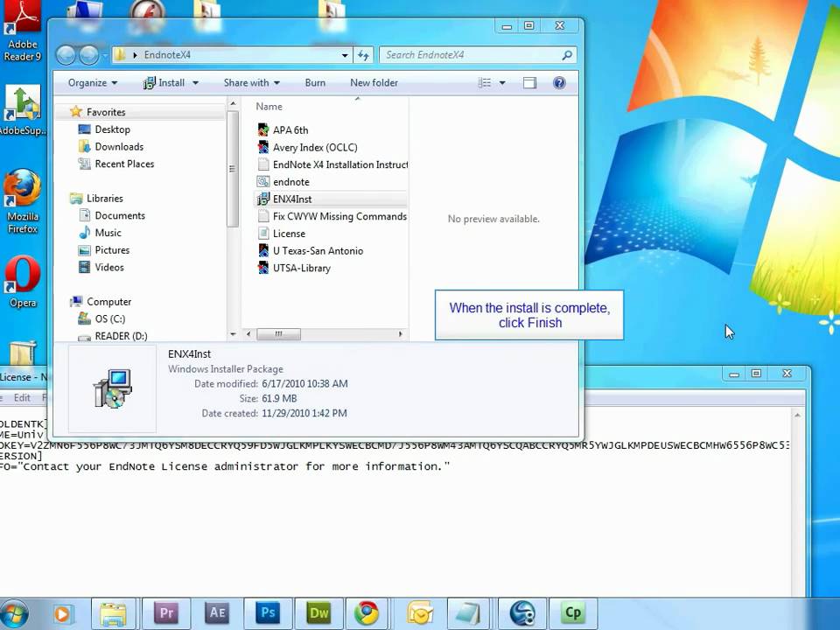Launch Adobe Premiere Pro from taskbar
The image size is (840, 630).
point(166,613)
